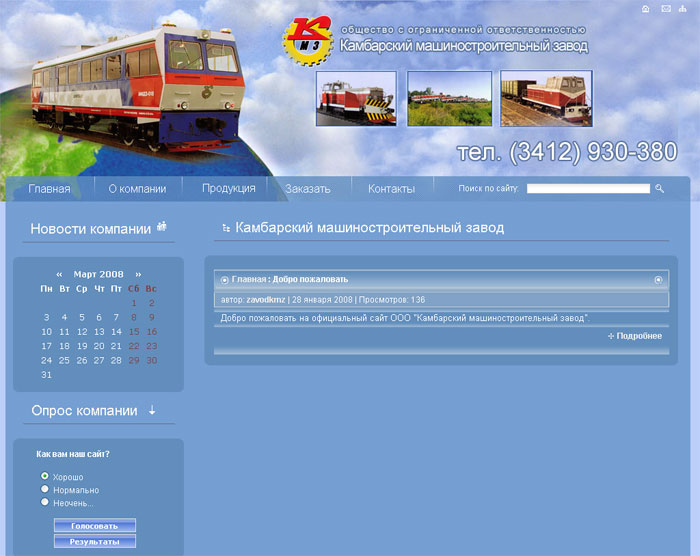Viewport: 700px width, 556px height.
Task: Open the train in green field thumbnail
Action: tap(450, 98)
